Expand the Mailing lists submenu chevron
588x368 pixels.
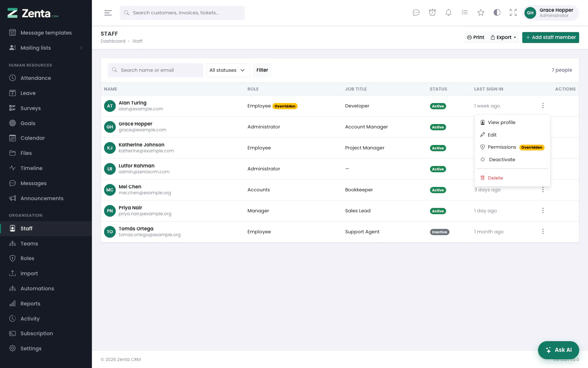[x=81, y=48]
